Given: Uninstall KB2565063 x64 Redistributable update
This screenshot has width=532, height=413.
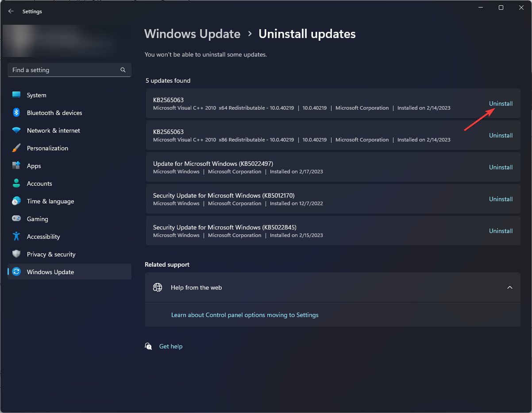Looking at the screenshot, I should (x=501, y=103).
